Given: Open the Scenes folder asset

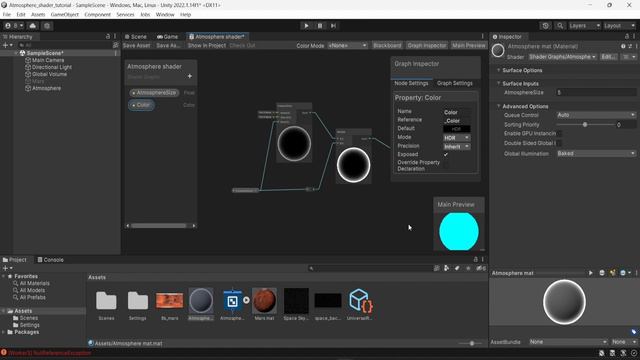Looking at the screenshot, I should click(106, 304).
